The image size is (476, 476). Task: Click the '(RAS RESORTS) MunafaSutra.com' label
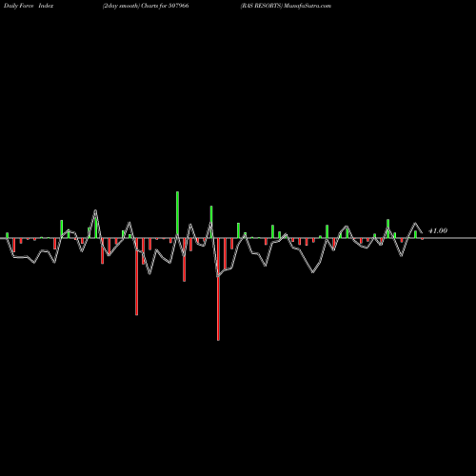coord(286,6)
